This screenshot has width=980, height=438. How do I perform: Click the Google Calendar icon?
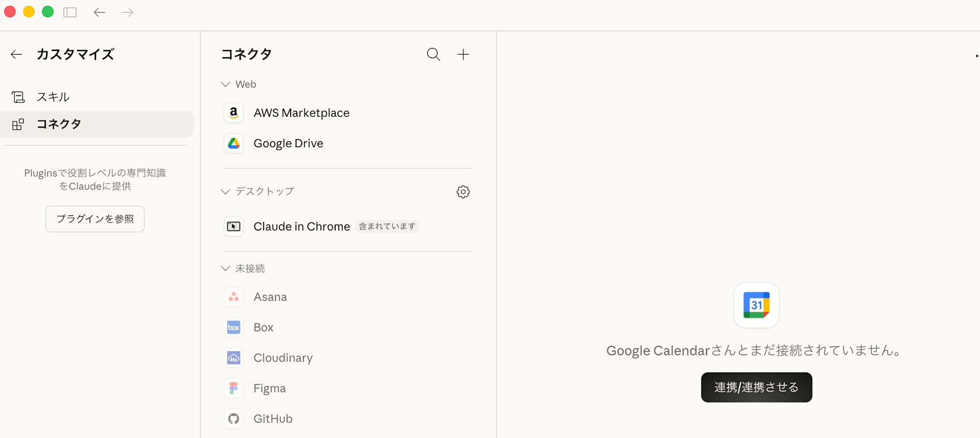(757, 305)
